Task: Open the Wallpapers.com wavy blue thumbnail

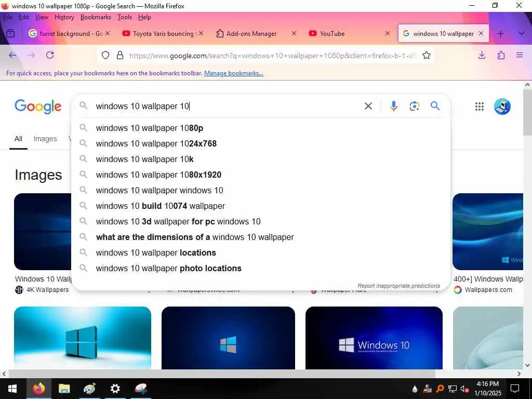Action: coord(488,232)
